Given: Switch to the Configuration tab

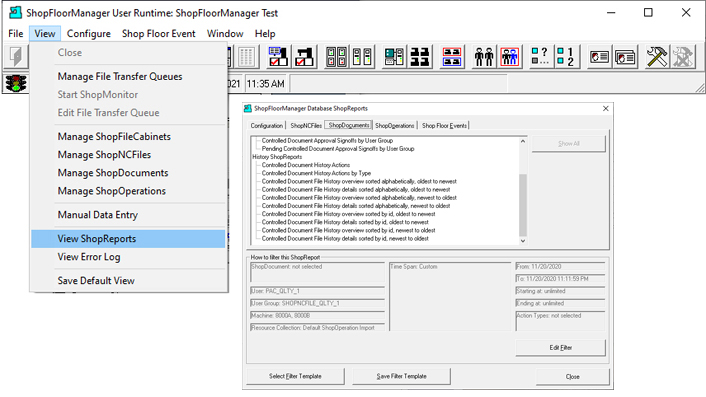Looking at the screenshot, I should tap(267, 126).
